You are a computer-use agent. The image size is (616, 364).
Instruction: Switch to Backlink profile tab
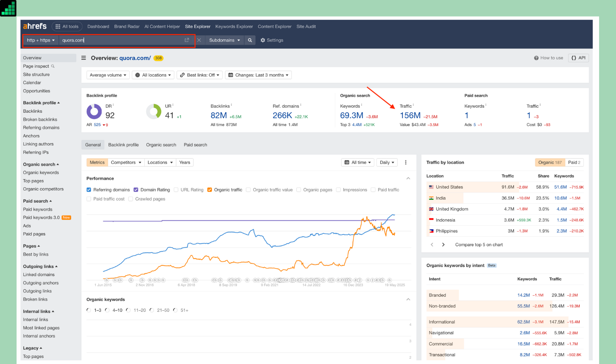pyautogui.click(x=124, y=145)
